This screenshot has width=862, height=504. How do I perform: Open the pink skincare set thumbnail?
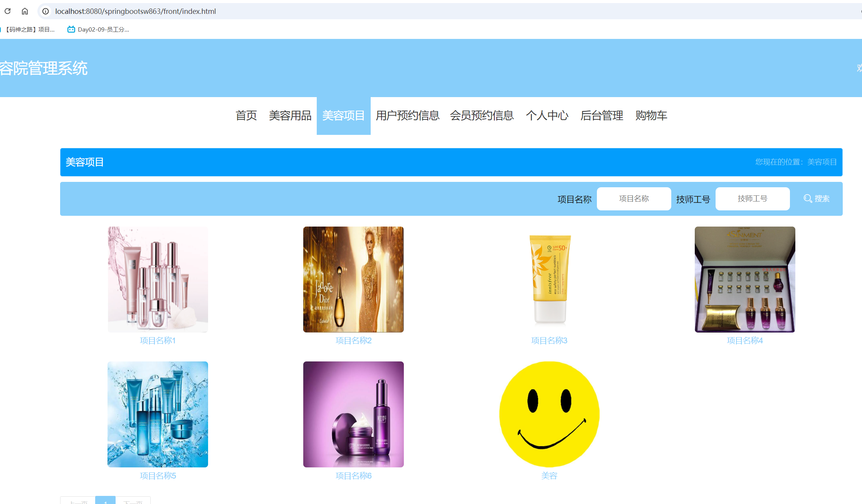[158, 279]
